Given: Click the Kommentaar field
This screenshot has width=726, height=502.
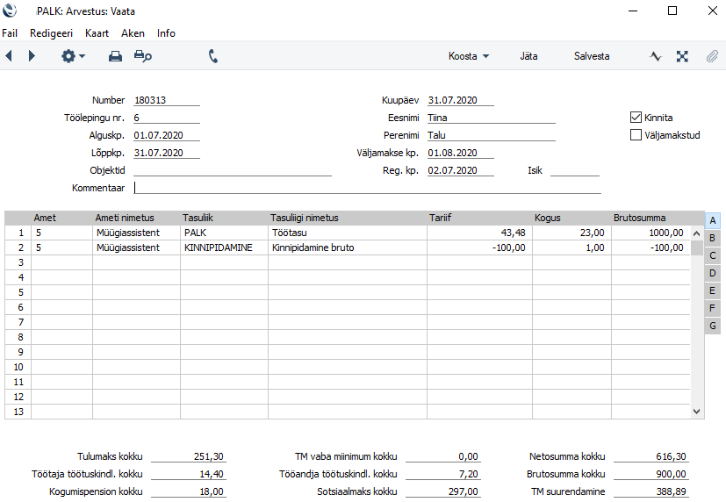Looking at the screenshot, I should 367,188.
